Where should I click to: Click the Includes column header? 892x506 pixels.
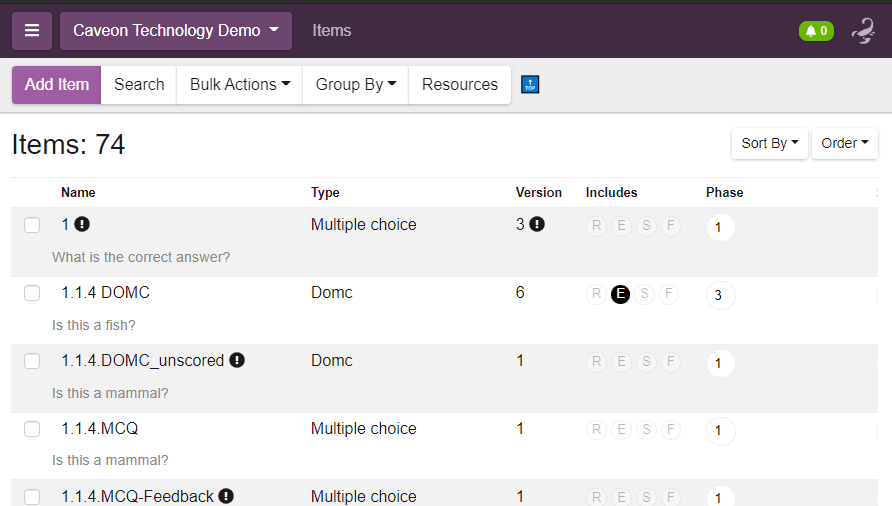(611, 192)
